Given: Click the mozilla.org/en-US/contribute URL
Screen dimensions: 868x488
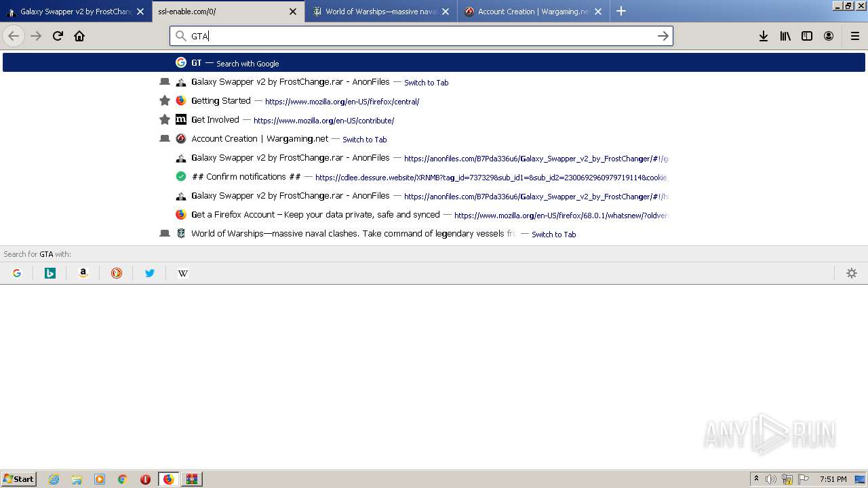Looking at the screenshot, I should [x=323, y=121].
